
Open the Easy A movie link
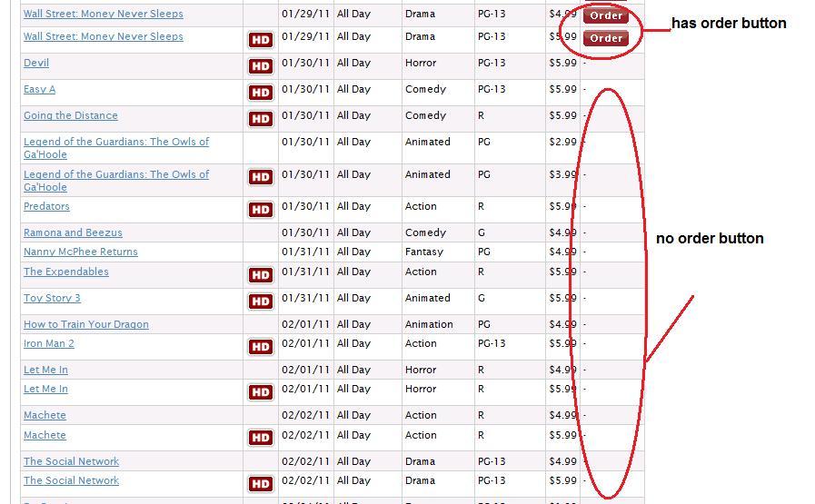point(39,89)
